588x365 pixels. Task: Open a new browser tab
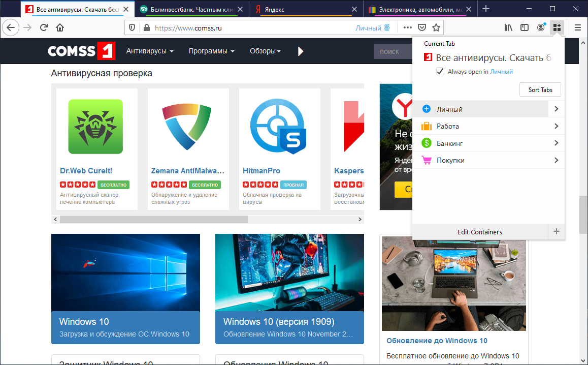tap(486, 9)
